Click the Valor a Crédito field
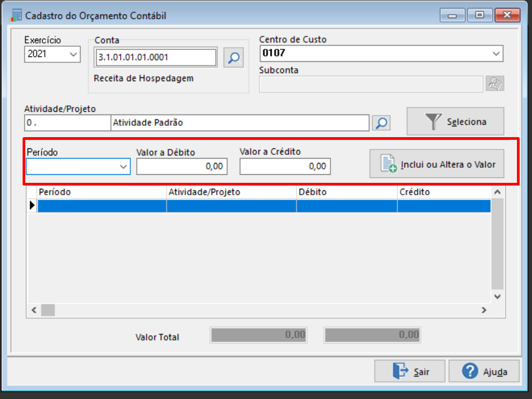 (x=285, y=166)
